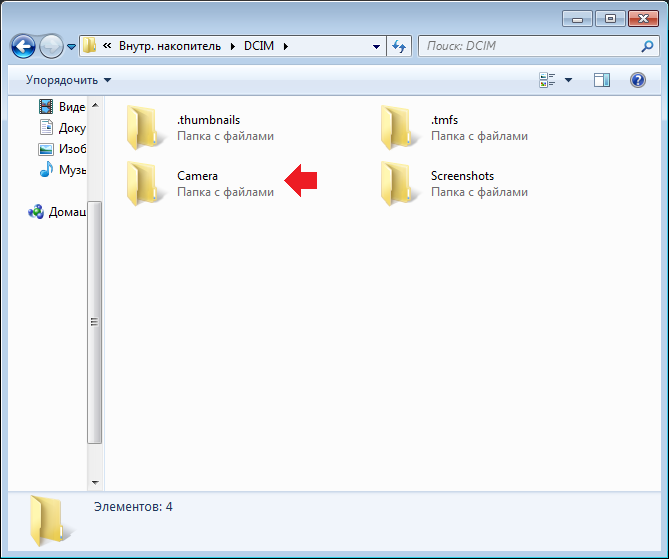Click the up arrow of sidebar scrollbar
Viewport: 669px width, 559px height.
[x=95, y=105]
